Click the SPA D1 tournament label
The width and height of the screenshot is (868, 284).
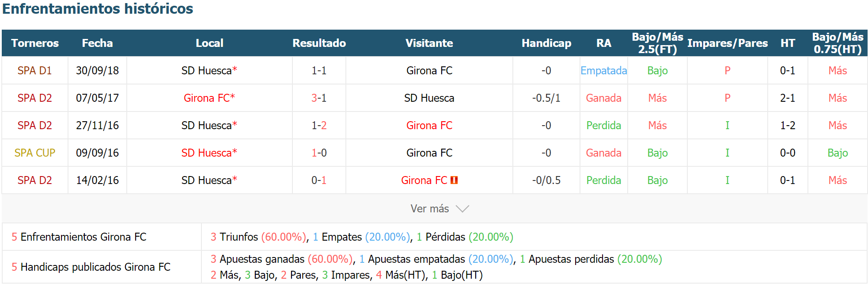(x=35, y=70)
